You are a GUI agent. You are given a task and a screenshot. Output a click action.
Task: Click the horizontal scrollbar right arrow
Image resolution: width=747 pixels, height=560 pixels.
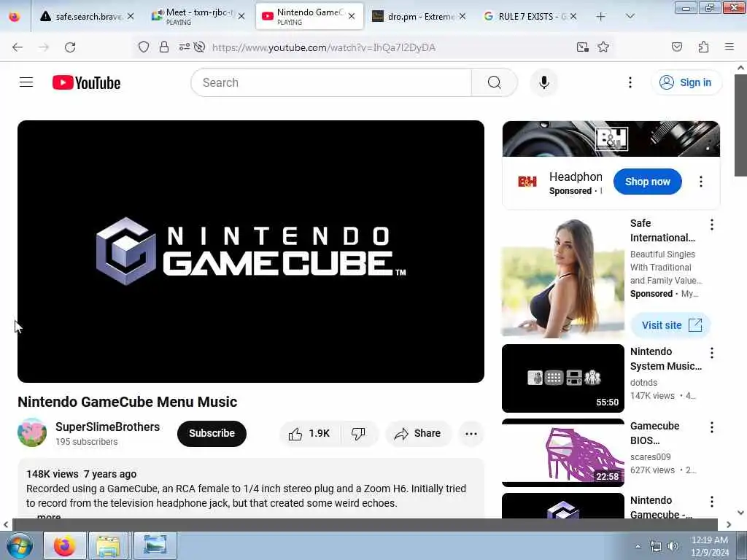point(729,524)
